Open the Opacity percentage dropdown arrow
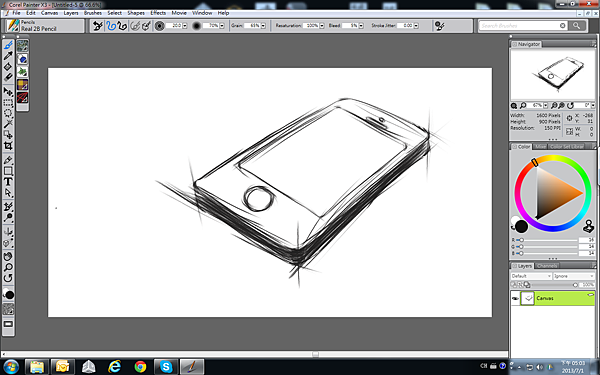This screenshot has width=600, height=375. point(222,26)
